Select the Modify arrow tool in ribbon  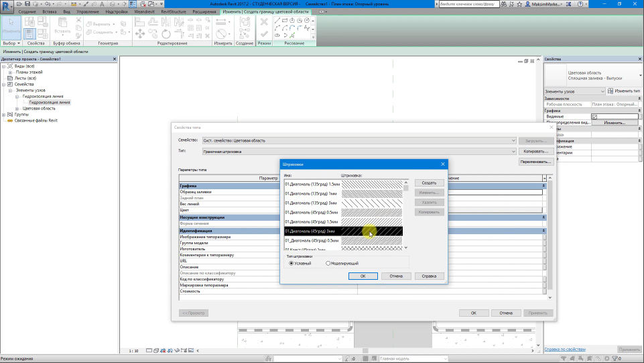[x=11, y=27]
